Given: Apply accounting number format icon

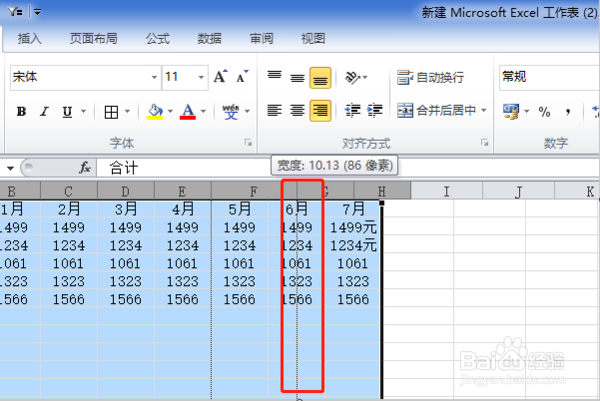Looking at the screenshot, I should [x=511, y=111].
